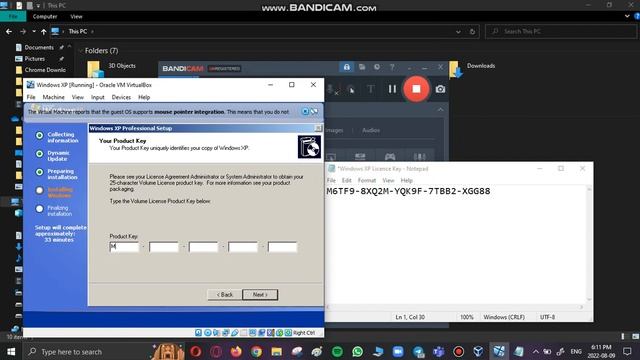The height and width of the screenshot is (360, 640).
Task: Open File tab in File Explorer
Action: click(13, 16)
